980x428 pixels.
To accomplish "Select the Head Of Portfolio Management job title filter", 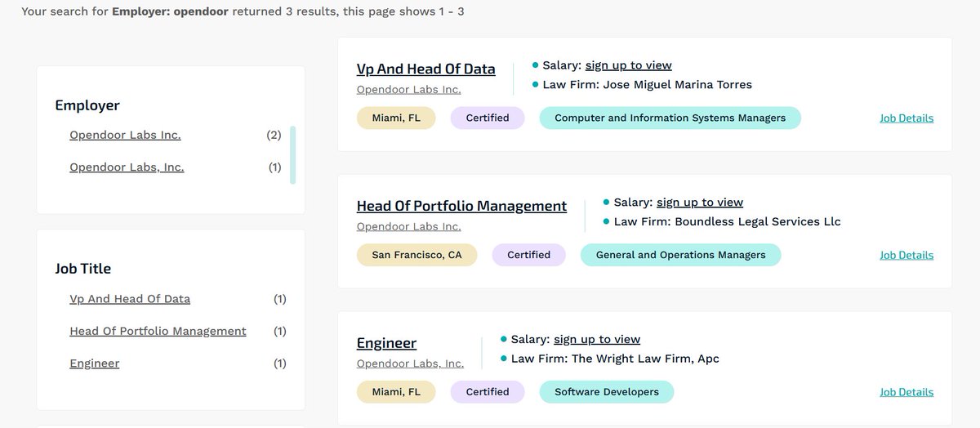I will (158, 331).
